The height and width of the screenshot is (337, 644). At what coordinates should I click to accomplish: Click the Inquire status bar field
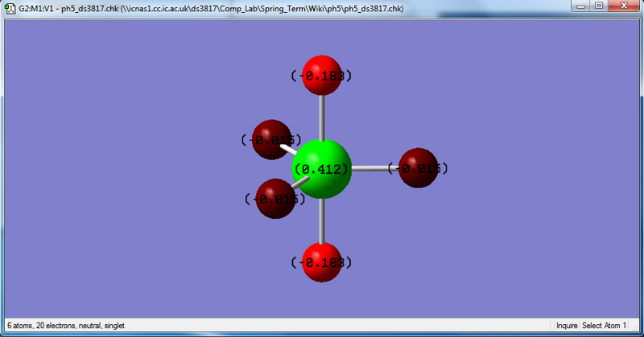tap(567, 326)
